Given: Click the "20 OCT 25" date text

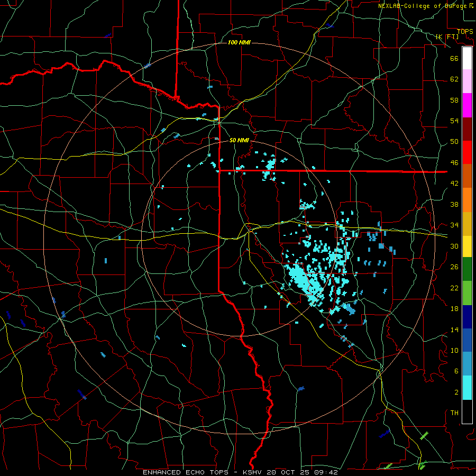Looking at the screenshot, I should (289, 472).
